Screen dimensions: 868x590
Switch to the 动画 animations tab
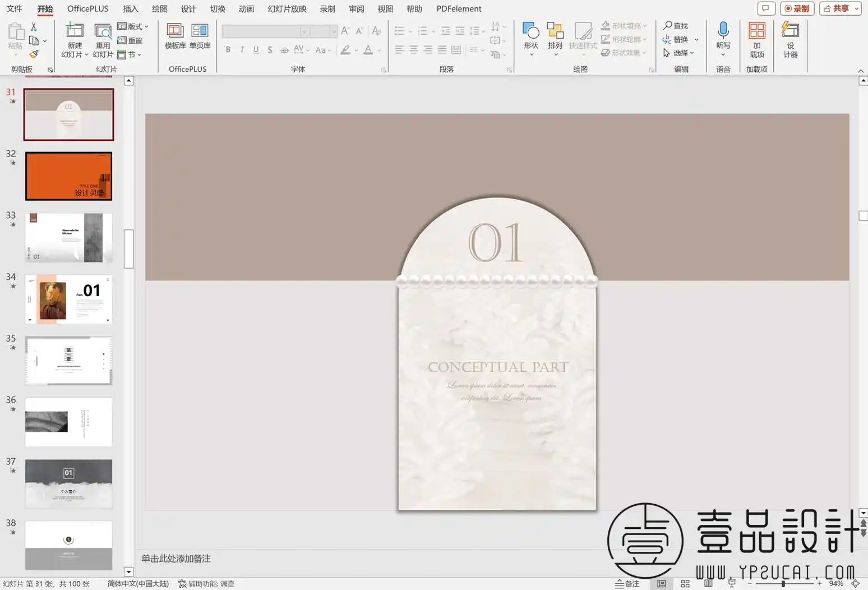click(x=246, y=8)
